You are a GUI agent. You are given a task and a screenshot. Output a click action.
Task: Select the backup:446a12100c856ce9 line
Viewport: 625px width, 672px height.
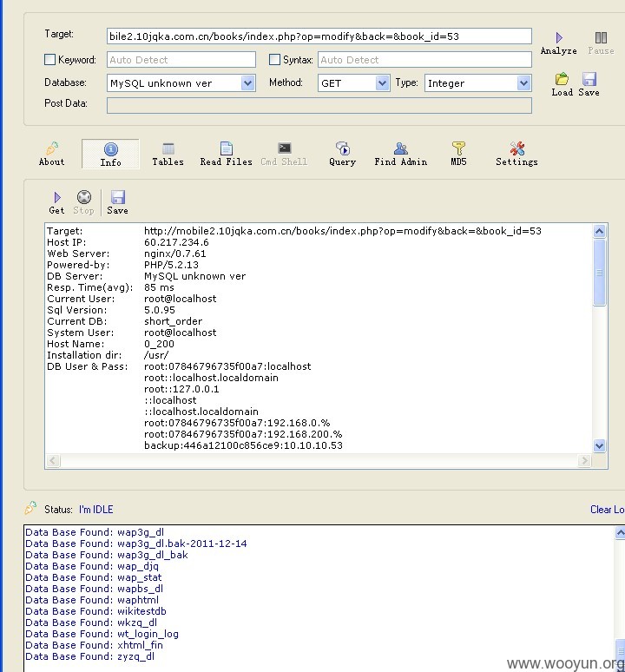click(x=243, y=445)
